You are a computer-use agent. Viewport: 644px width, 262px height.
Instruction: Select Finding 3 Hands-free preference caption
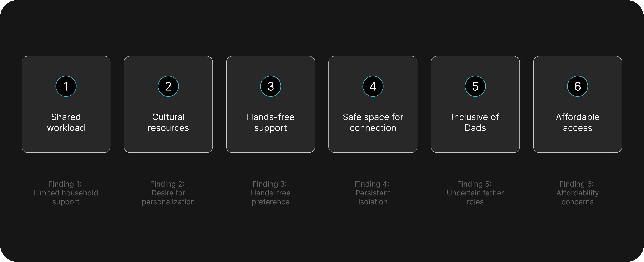point(270,193)
